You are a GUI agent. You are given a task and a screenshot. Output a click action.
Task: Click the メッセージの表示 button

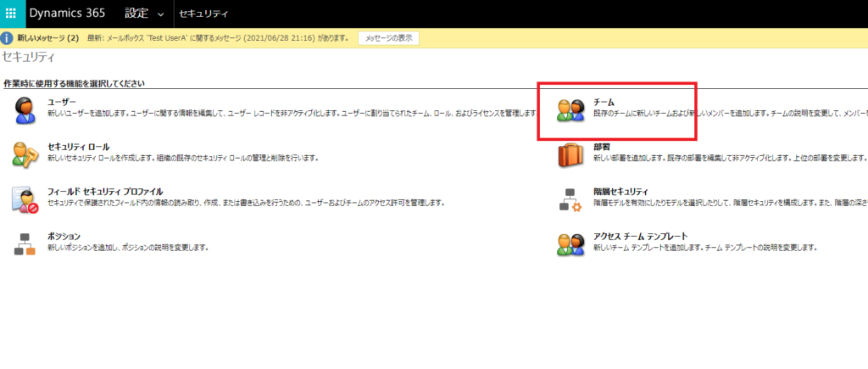point(388,38)
